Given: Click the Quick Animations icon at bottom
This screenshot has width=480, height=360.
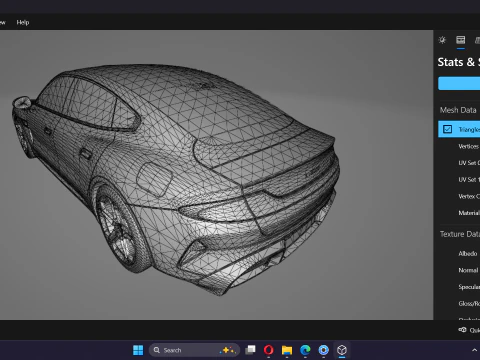Looking at the screenshot, I should tap(462, 330).
